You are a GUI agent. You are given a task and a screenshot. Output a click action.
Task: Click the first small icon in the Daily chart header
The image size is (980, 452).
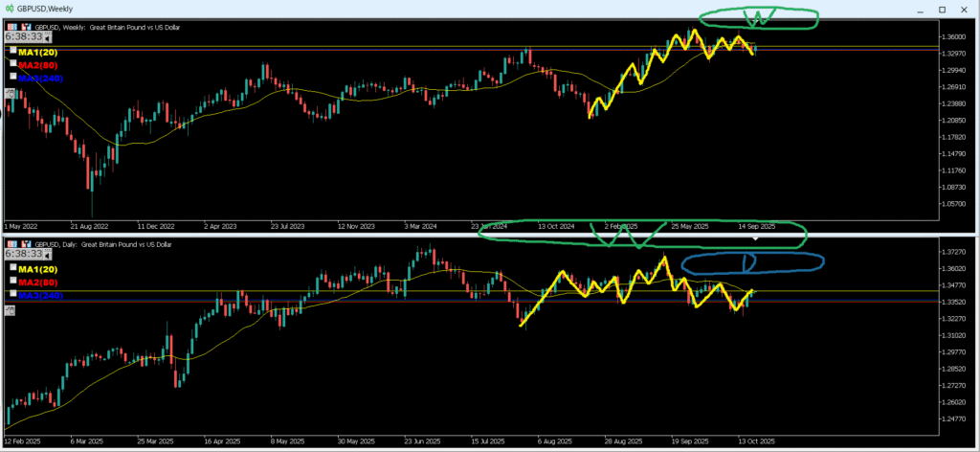coord(10,244)
